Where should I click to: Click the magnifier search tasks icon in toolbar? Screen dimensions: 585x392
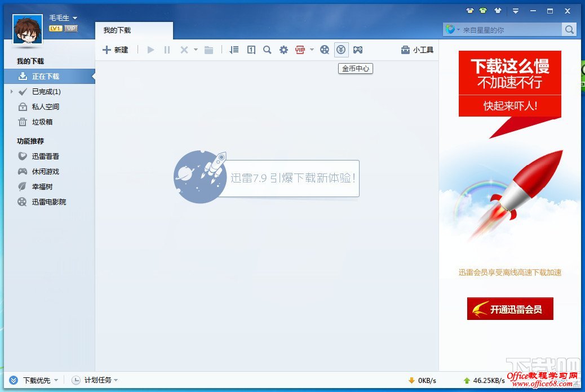click(267, 50)
